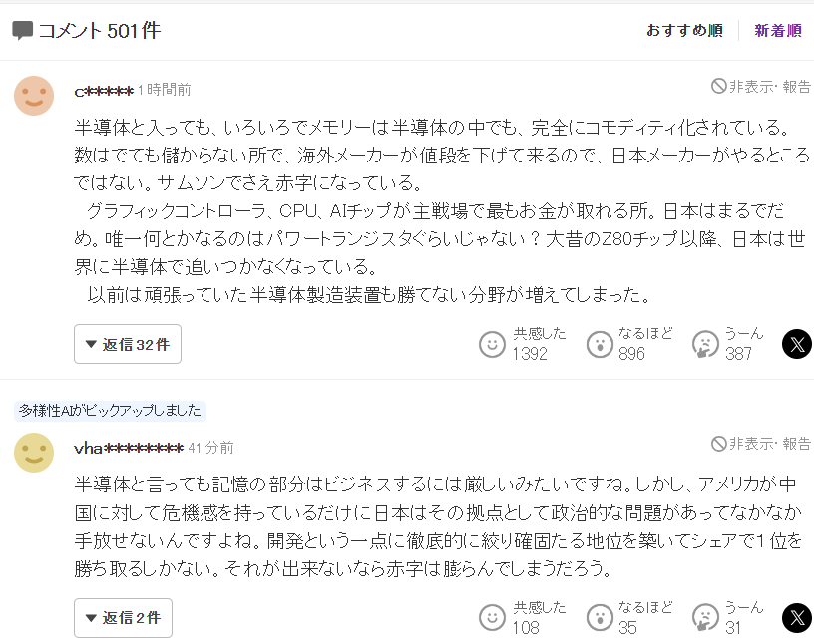Click the orange avatar of c*****
This screenshot has height=644, width=814.
(x=34, y=96)
